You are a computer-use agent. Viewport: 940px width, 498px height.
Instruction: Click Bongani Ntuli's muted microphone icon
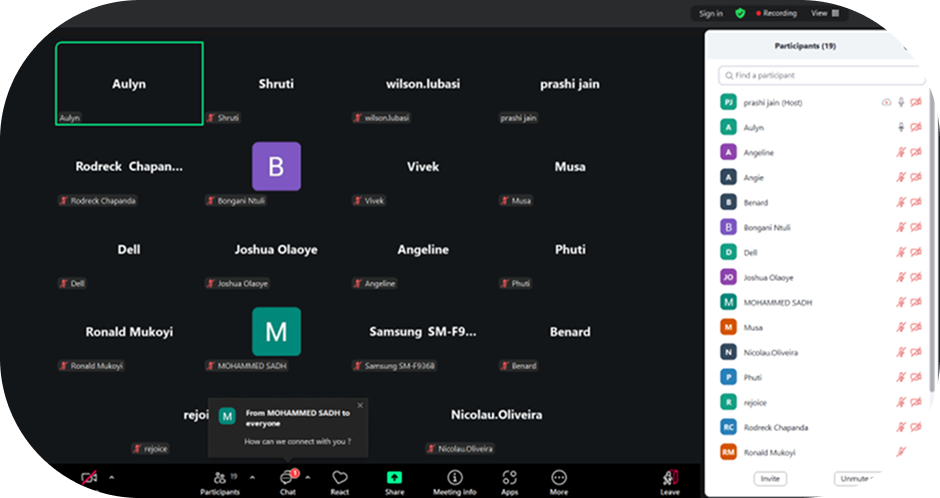901,227
